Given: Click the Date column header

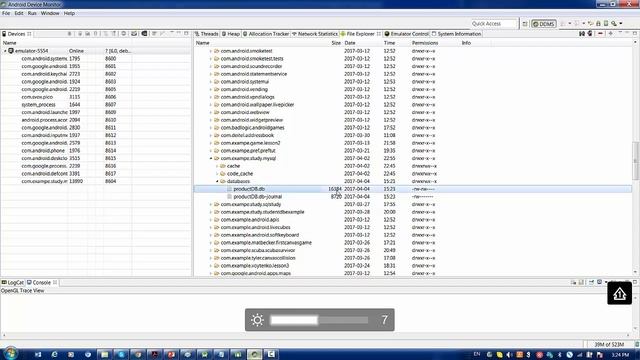Looking at the screenshot, I should (x=350, y=43).
